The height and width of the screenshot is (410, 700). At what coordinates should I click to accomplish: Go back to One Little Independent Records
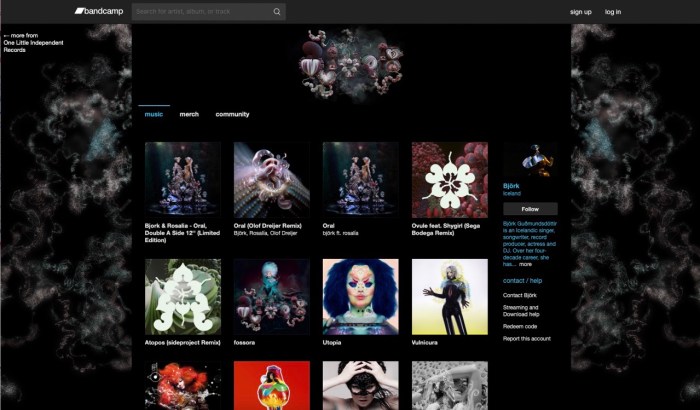pyautogui.click(x=33, y=42)
